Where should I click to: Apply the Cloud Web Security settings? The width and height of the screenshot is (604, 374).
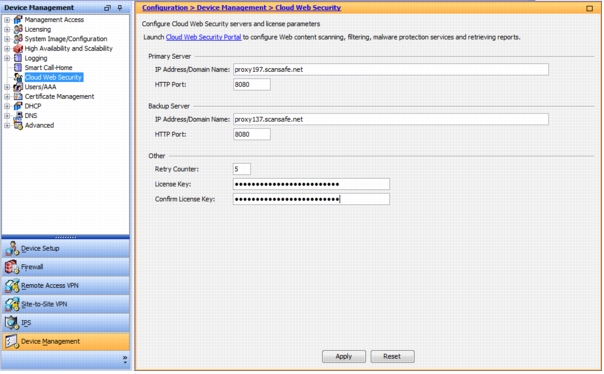(x=344, y=356)
